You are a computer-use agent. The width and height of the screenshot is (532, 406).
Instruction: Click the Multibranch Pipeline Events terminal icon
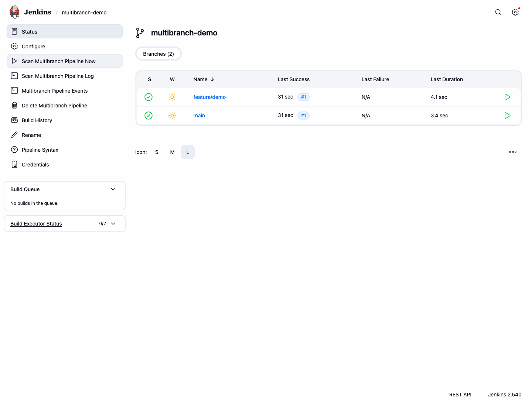point(14,90)
